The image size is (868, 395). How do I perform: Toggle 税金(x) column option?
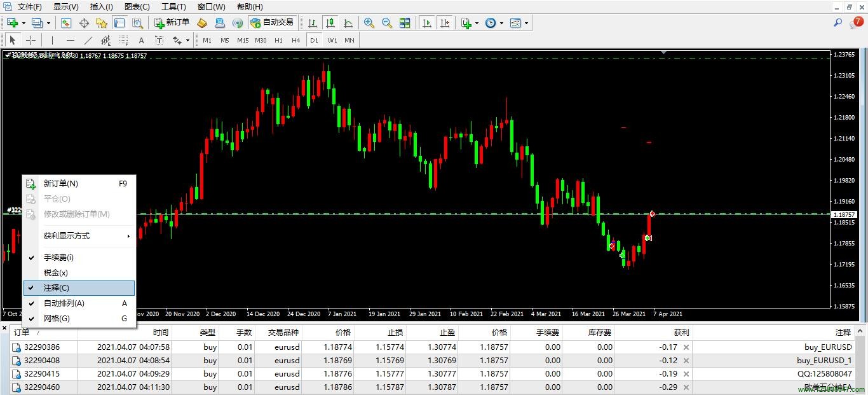pos(79,273)
